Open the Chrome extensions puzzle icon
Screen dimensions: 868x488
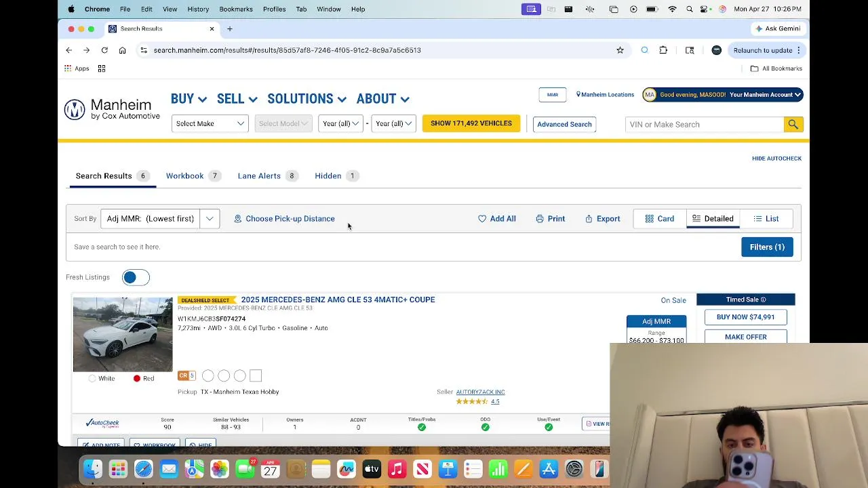click(x=663, y=50)
